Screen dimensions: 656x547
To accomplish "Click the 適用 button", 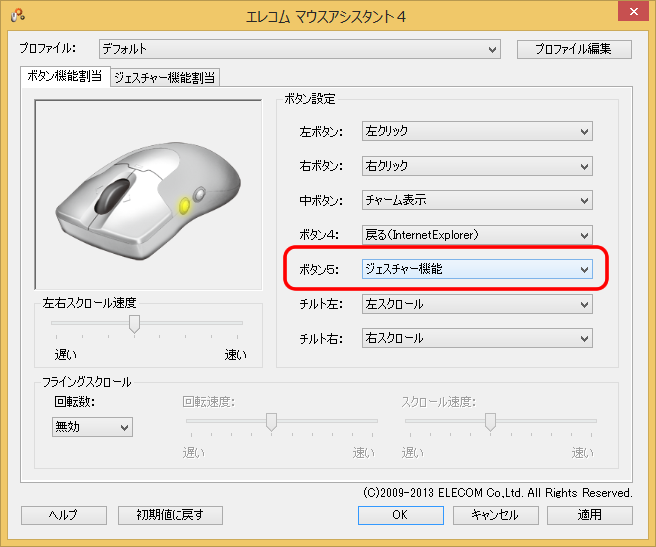I will (590, 515).
